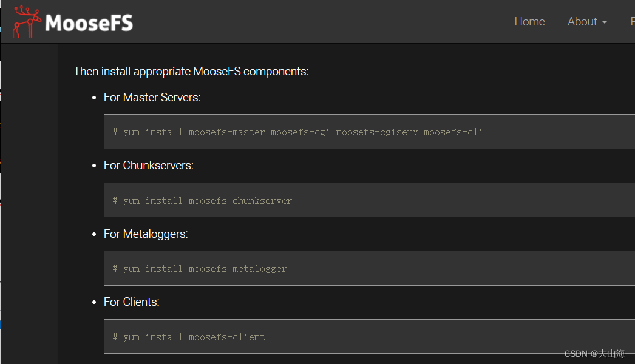Click the word moosefs-cgi in the command
Screen dimensions: 635x364
tap(300, 132)
